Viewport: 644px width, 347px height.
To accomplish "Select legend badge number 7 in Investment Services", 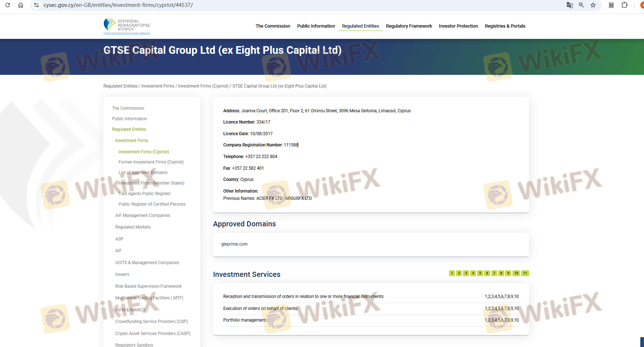I will point(494,273).
